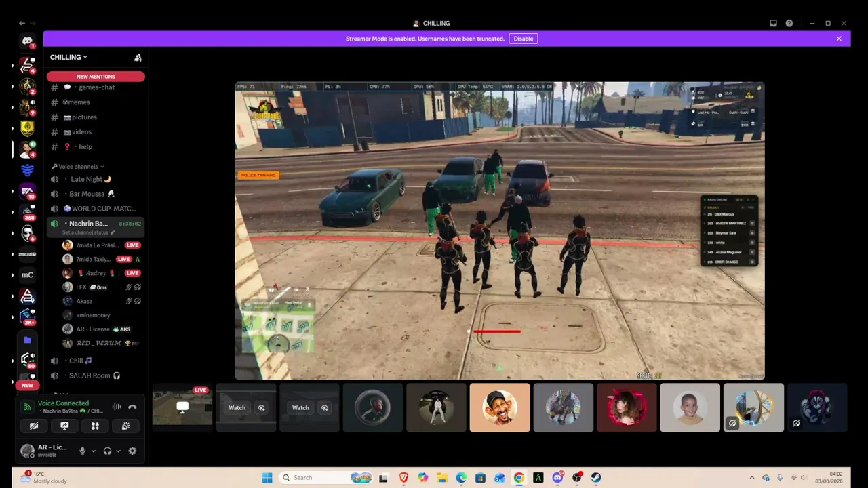Open the mC server in the sidebar
Viewport: 868px width, 488px height.
point(27,275)
